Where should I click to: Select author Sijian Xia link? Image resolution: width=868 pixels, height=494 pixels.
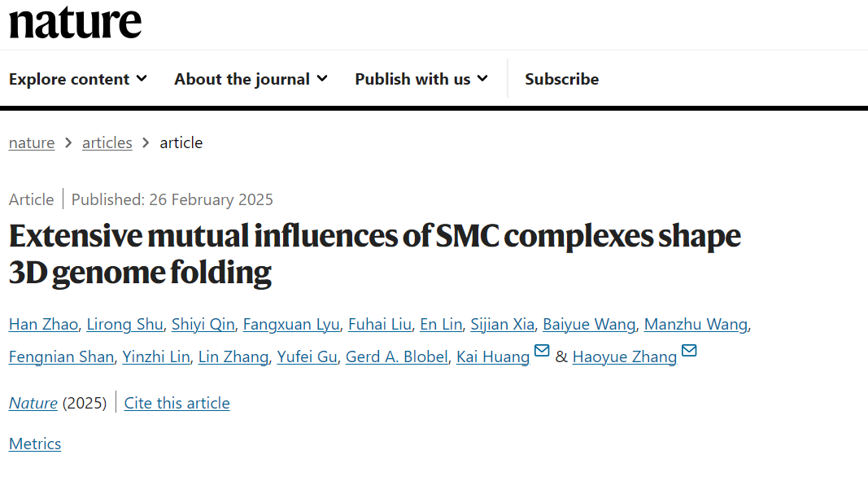503,325
